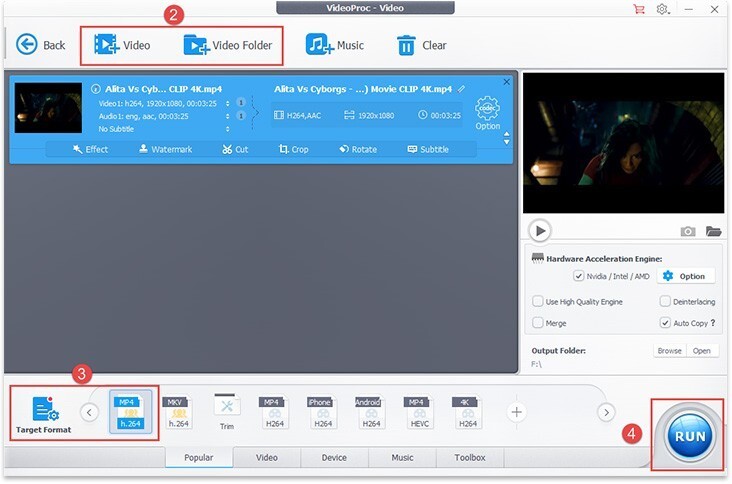Viewport: 732px width, 484px height.
Task: Toggle the Nvidia / Intel / AMD checkbox
Action: point(578,276)
